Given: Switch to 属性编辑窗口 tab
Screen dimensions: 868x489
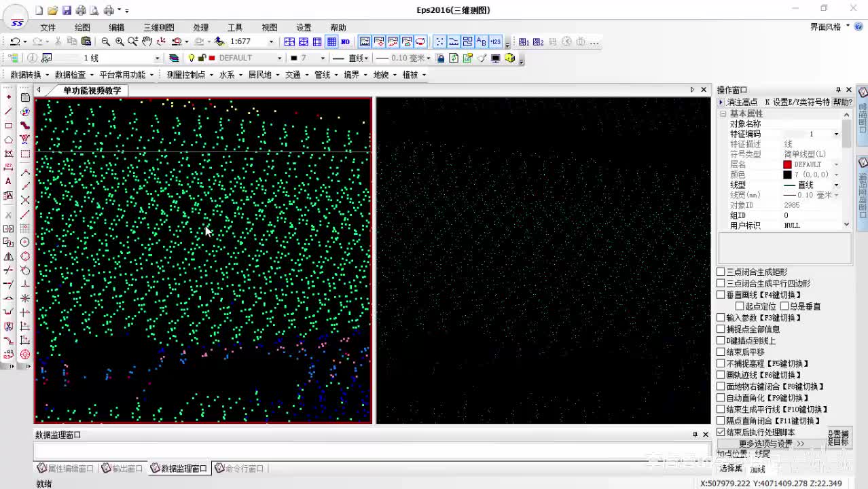Looking at the screenshot, I should (x=66, y=469).
